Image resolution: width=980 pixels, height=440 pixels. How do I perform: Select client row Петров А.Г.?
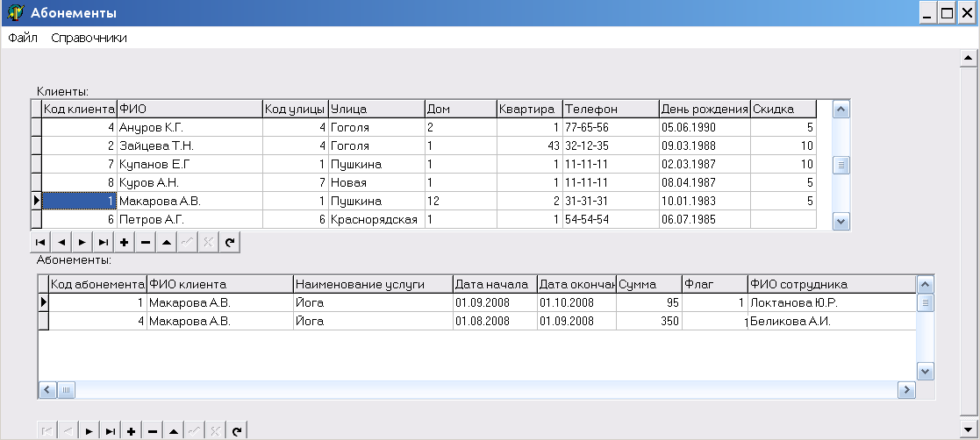click(x=429, y=220)
